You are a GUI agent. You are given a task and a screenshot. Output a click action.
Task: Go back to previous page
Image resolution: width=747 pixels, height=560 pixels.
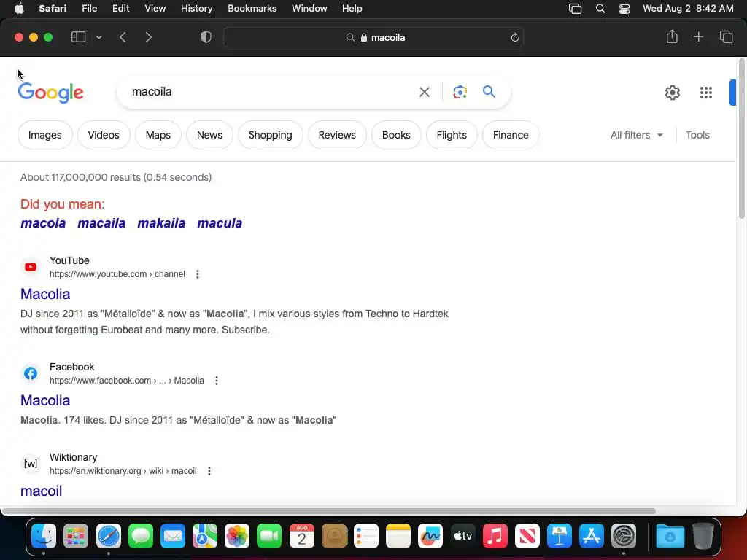click(x=123, y=37)
